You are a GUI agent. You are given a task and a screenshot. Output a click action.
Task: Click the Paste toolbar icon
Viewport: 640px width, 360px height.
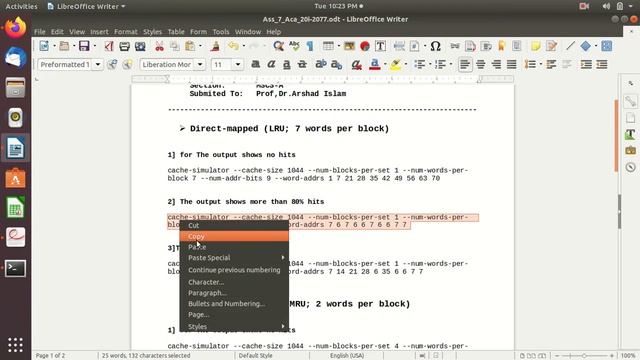pos(190,46)
